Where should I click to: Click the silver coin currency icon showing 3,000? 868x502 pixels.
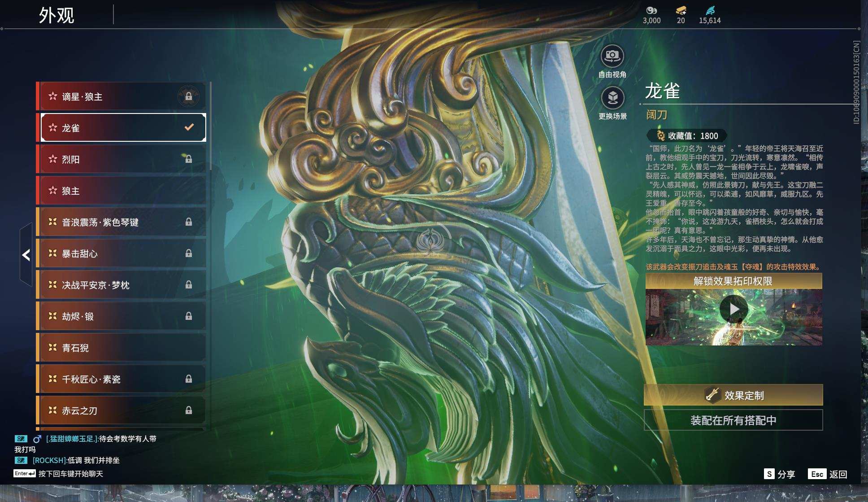tap(651, 10)
